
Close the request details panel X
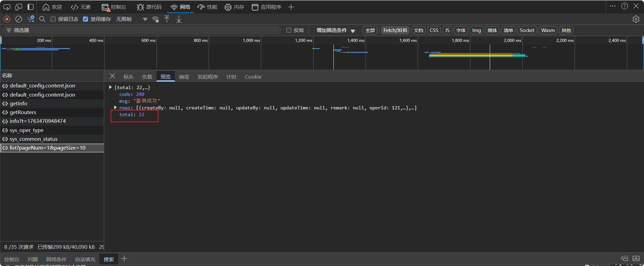pos(113,76)
